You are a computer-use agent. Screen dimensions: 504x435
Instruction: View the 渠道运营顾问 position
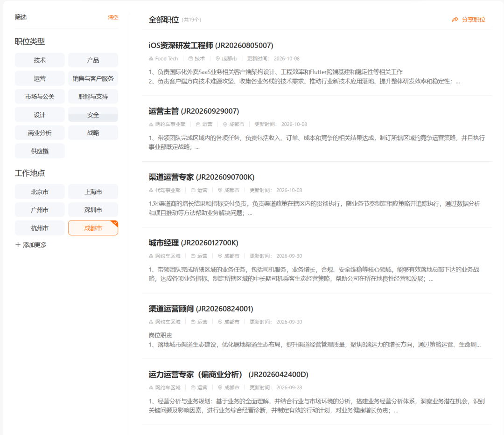click(201, 309)
